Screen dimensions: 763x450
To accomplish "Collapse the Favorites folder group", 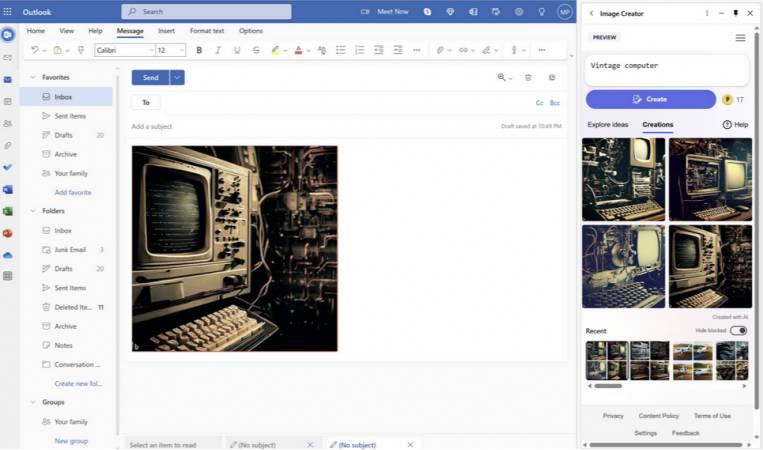I will click(x=33, y=77).
